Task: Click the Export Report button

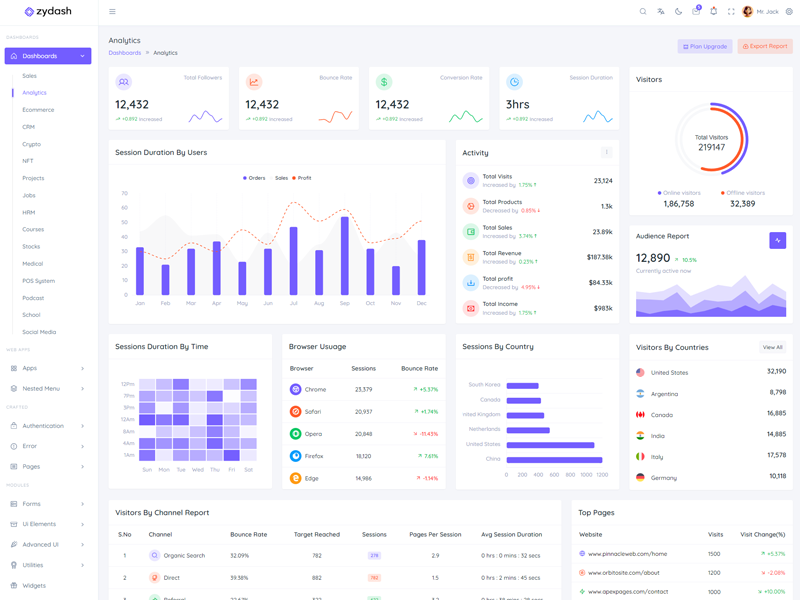Action: pyautogui.click(x=765, y=46)
